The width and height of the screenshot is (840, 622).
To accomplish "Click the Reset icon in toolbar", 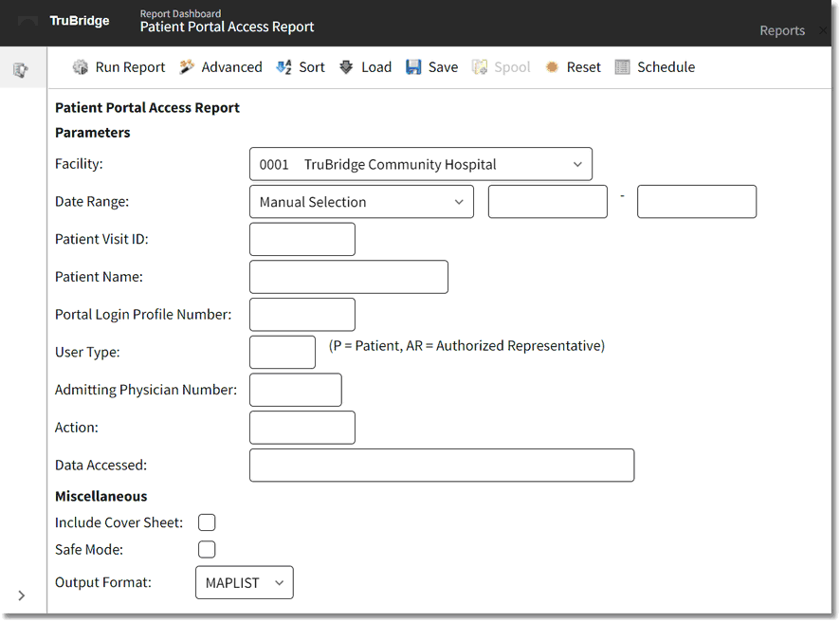I will click(552, 67).
